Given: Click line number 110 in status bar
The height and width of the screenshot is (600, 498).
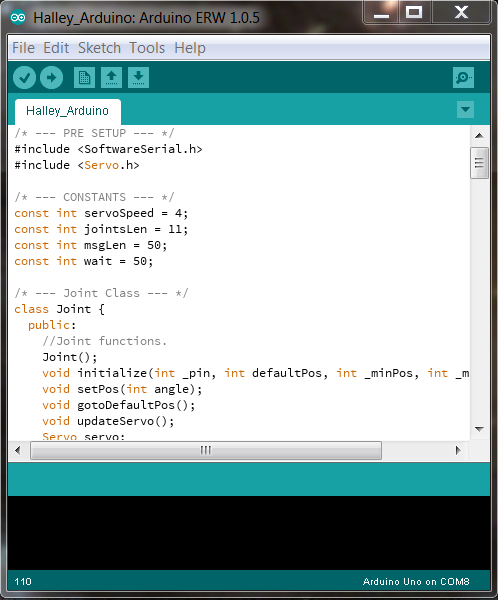Looking at the screenshot, I should pos(23,582).
